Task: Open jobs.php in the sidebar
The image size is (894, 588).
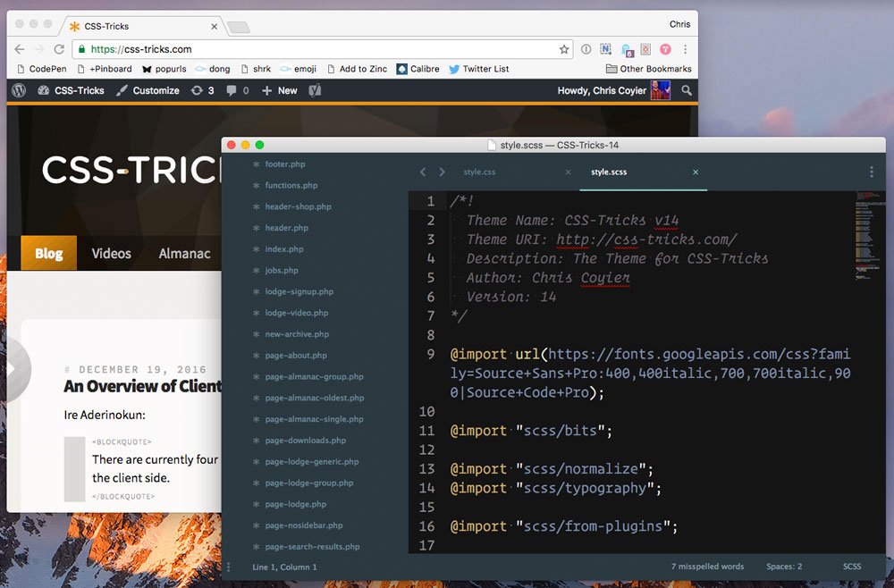Action: [282, 271]
